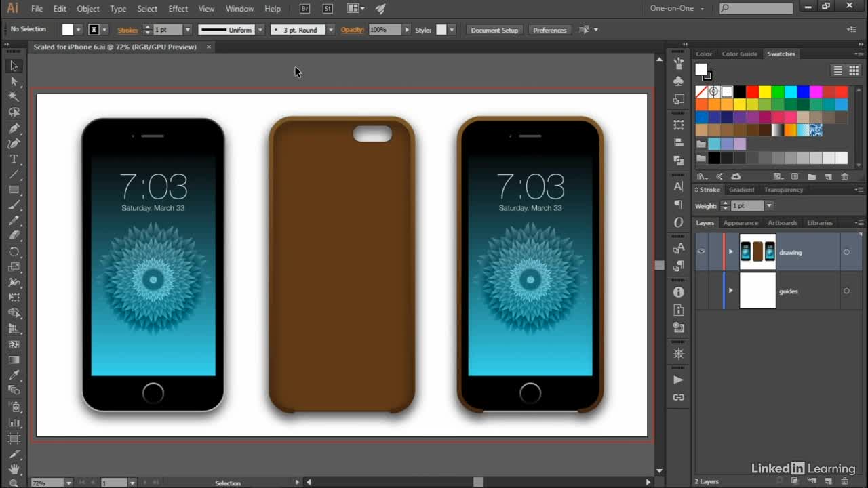This screenshot has width=868, height=488.
Task: Open the One-on-One workspace switcher
Action: coord(677,9)
